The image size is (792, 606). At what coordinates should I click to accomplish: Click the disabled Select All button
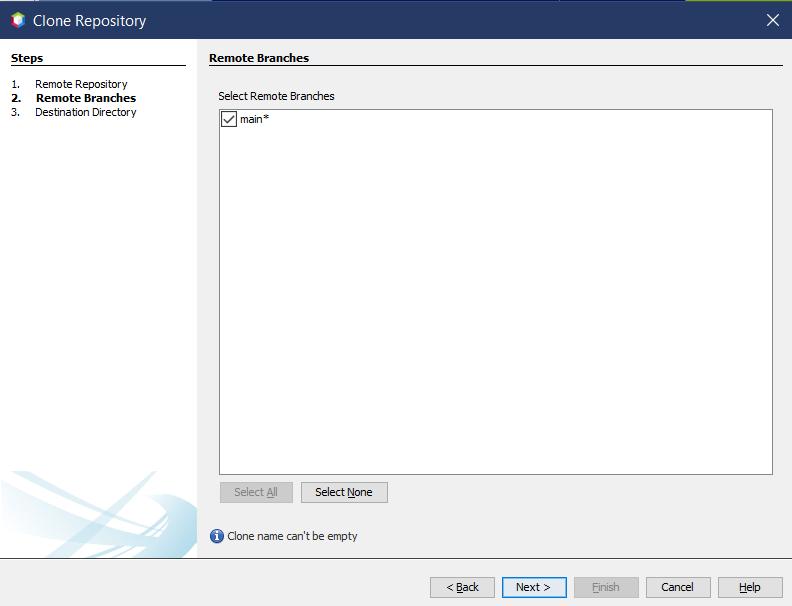[x=256, y=492]
